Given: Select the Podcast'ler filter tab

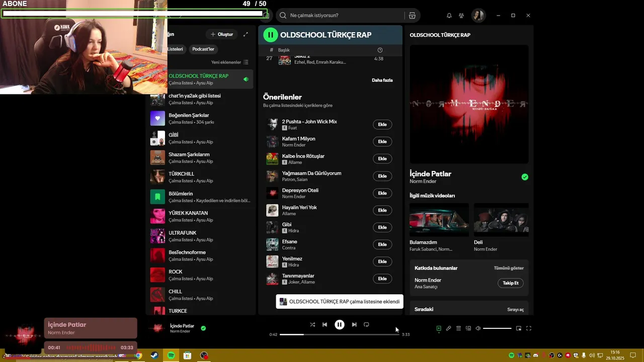Looking at the screenshot, I should 203,49.
